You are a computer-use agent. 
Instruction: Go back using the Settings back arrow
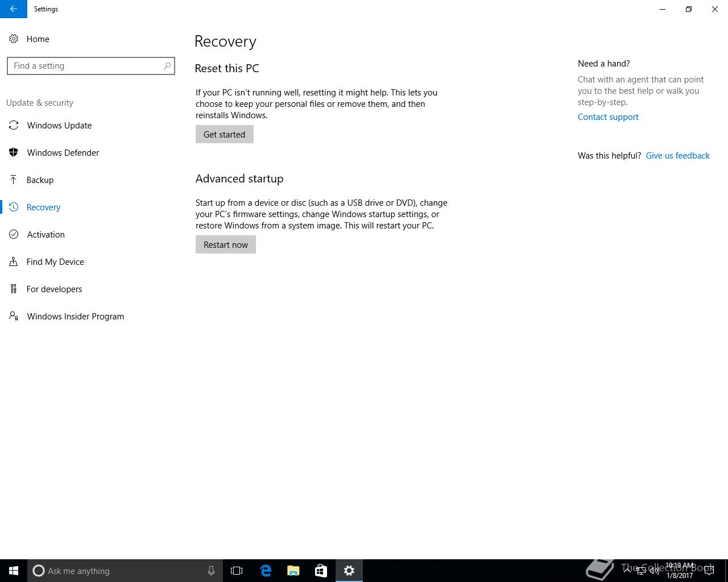pyautogui.click(x=14, y=9)
